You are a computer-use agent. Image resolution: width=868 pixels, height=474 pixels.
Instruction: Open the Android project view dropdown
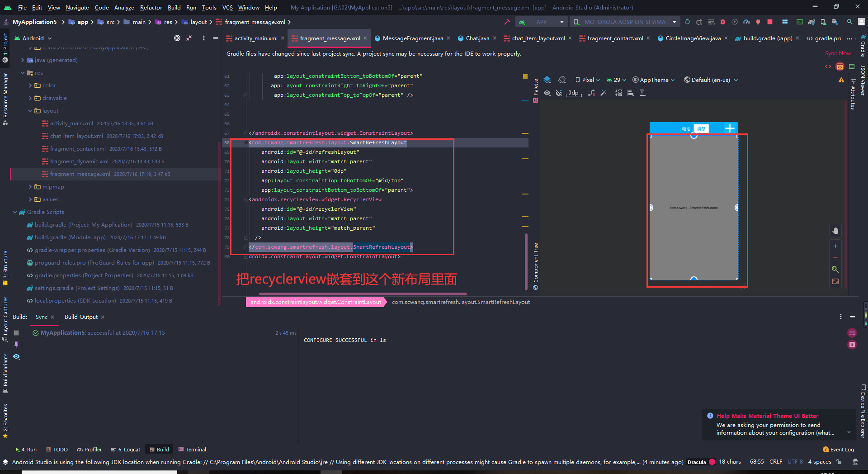(33, 38)
